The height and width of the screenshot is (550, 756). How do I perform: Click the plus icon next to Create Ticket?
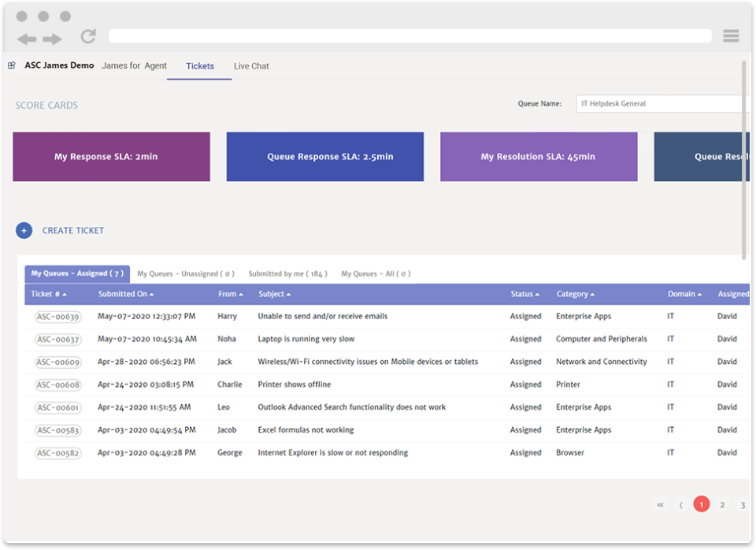pyautogui.click(x=24, y=230)
